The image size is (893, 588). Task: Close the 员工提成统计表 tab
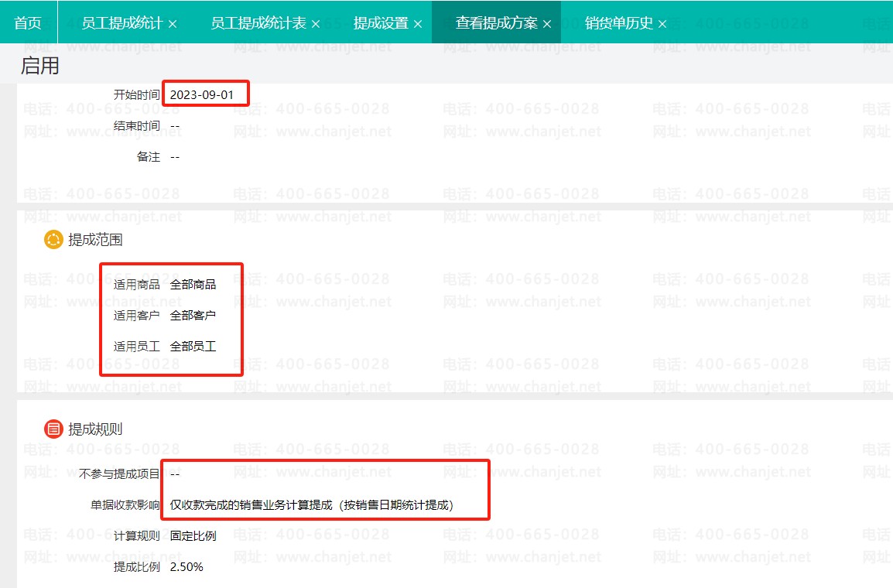[x=316, y=24]
